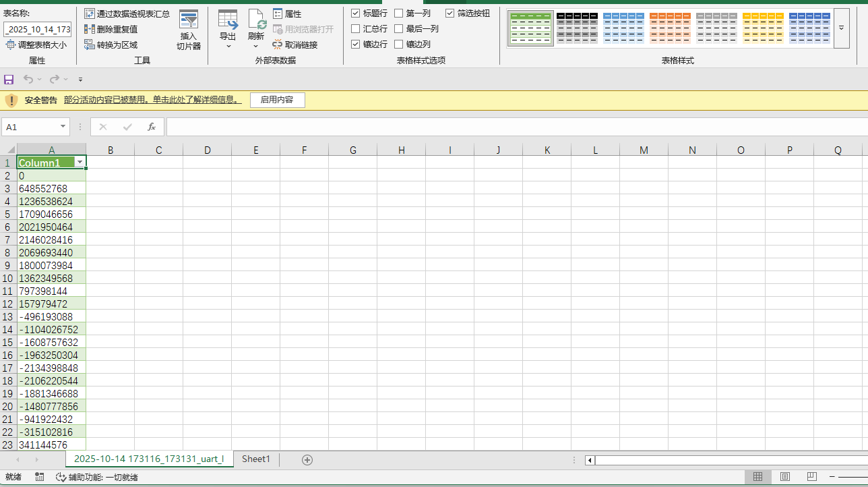Expand the table styles gallery
The height and width of the screenshot is (487, 868).
[x=841, y=28]
